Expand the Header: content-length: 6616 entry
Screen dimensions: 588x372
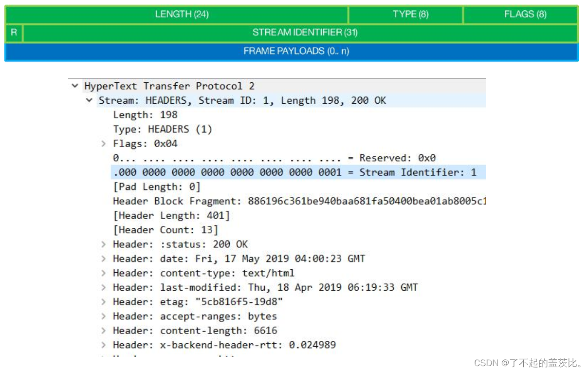pos(103,330)
